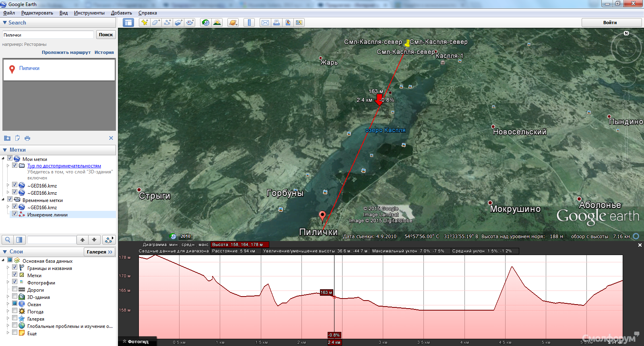Click the Поиск search button
The image size is (644, 346).
point(106,35)
